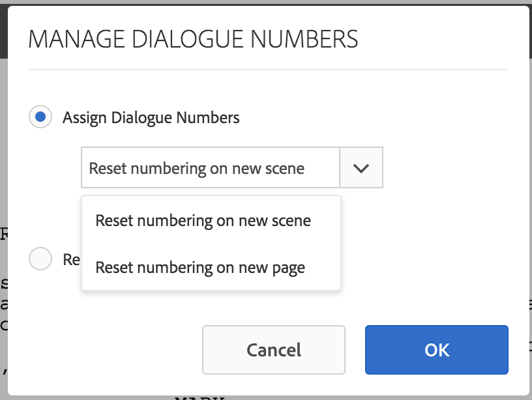This screenshot has height=400, width=532.
Task: Click the downward chevron icon on the combo box
Action: point(361,167)
